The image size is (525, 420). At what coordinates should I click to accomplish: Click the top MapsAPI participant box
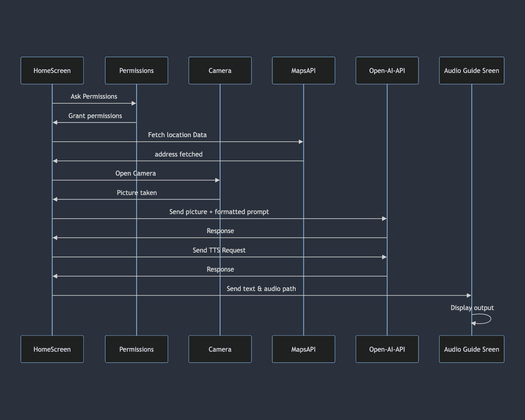pos(304,70)
